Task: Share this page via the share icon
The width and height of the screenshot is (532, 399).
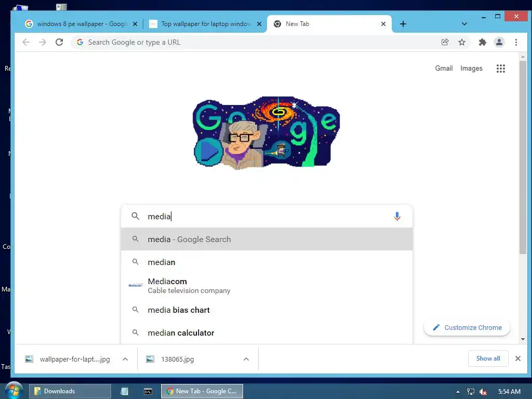Action: click(445, 42)
